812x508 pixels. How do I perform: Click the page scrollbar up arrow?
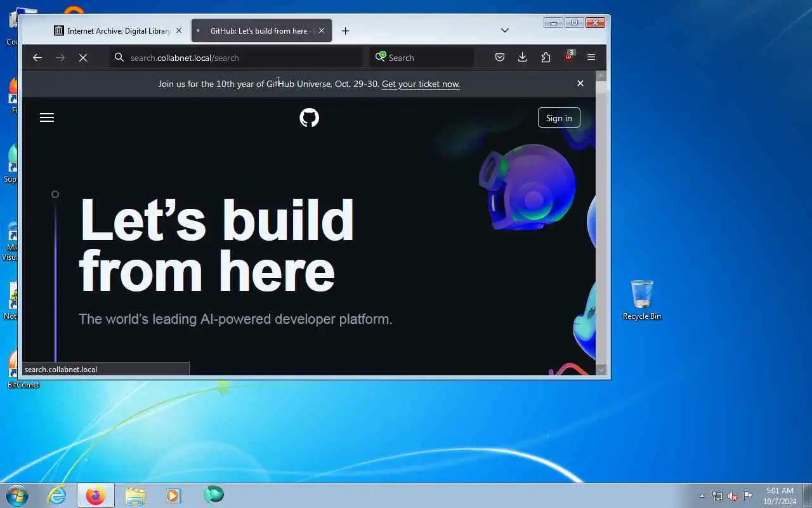[x=601, y=76]
